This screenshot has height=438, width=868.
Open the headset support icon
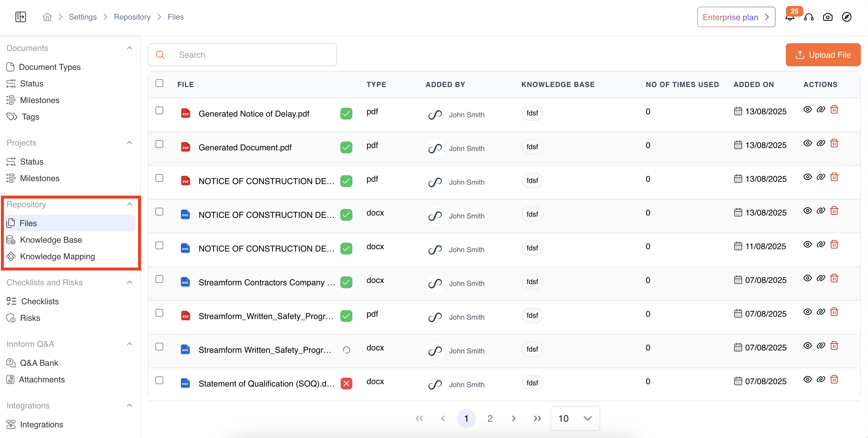pyautogui.click(x=809, y=17)
